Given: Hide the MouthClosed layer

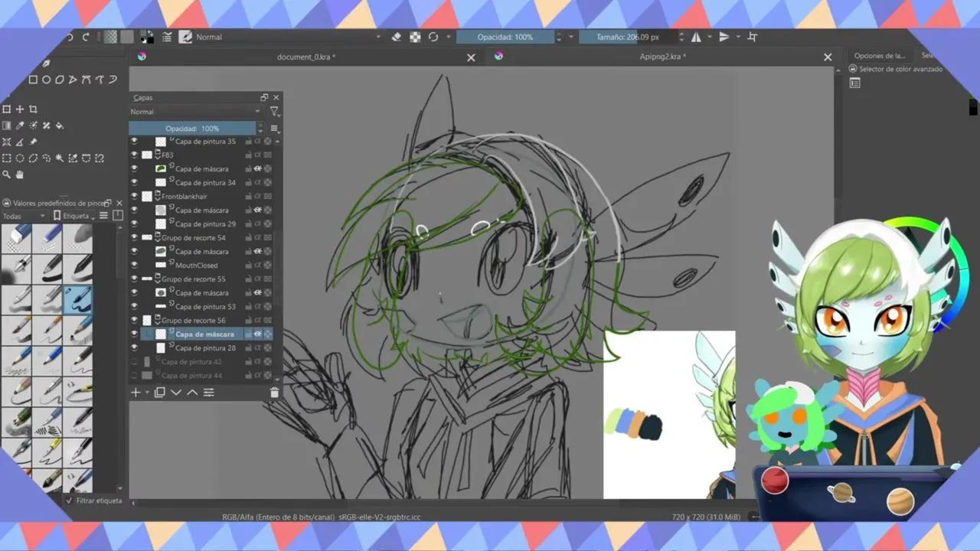Looking at the screenshot, I should 134,266.
